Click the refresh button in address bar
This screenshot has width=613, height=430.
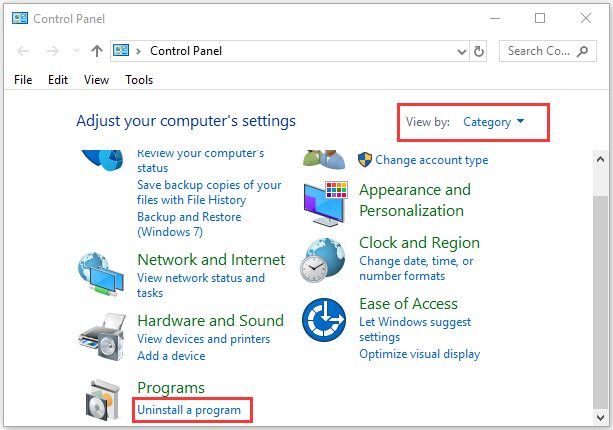click(x=478, y=51)
